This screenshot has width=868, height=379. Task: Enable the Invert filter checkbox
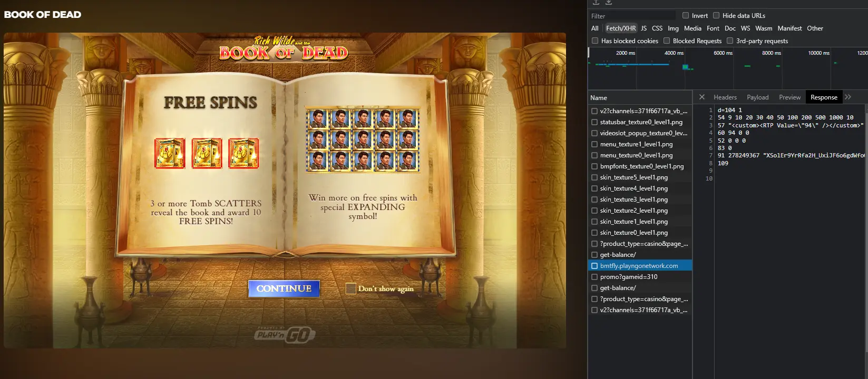click(x=686, y=15)
